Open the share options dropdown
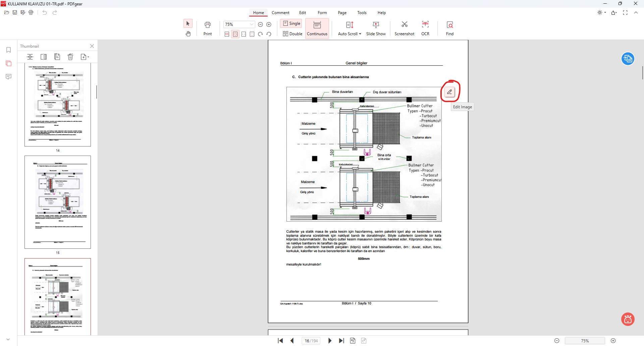Screen dimensions: 644x346 (x=614, y=12)
